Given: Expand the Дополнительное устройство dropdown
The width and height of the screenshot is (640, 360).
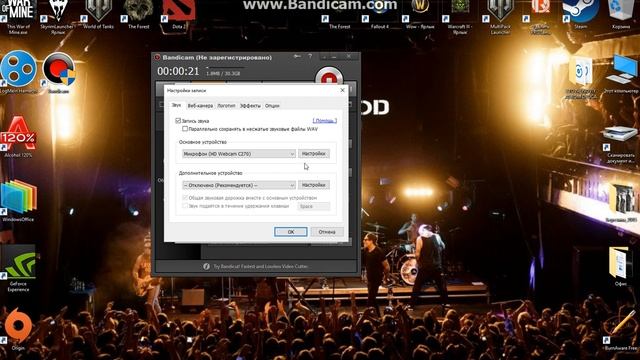Looking at the screenshot, I should pyautogui.click(x=239, y=185).
